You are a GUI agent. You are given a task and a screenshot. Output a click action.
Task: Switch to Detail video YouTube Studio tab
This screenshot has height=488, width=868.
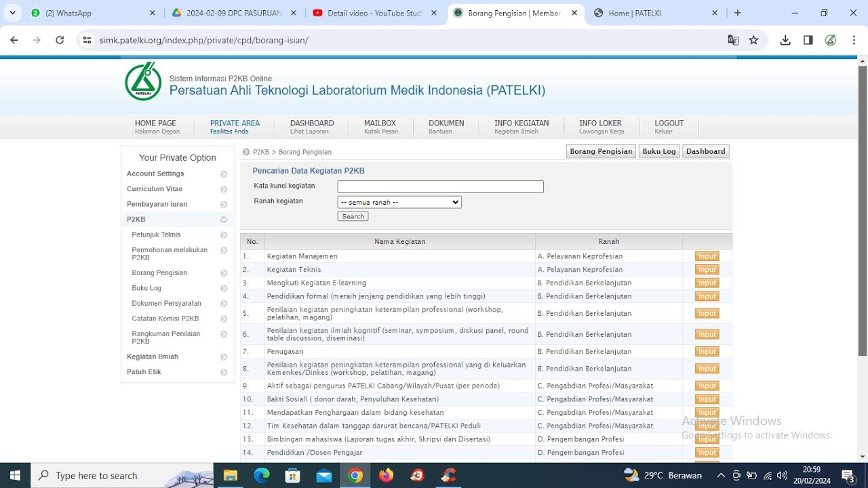[376, 13]
